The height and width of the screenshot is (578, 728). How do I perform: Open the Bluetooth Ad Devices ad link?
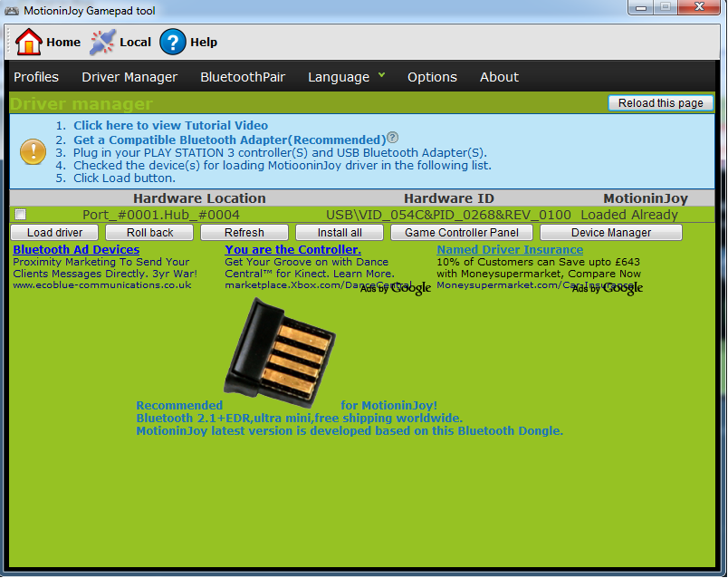point(76,249)
